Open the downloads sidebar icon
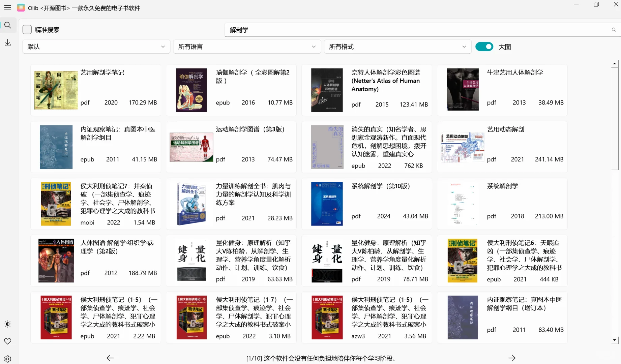The width and height of the screenshot is (621, 364). click(7, 43)
